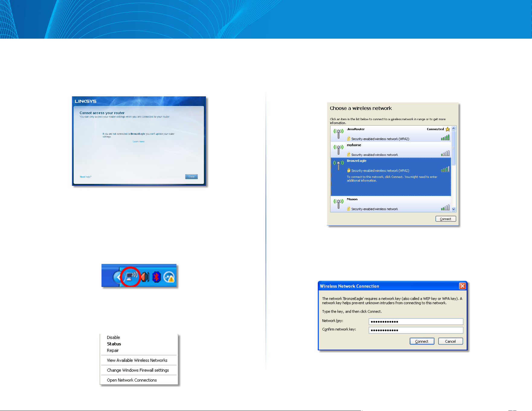532x411 pixels.
Task: Click the Connected star icon for JimsRouter
Action: point(447,129)
